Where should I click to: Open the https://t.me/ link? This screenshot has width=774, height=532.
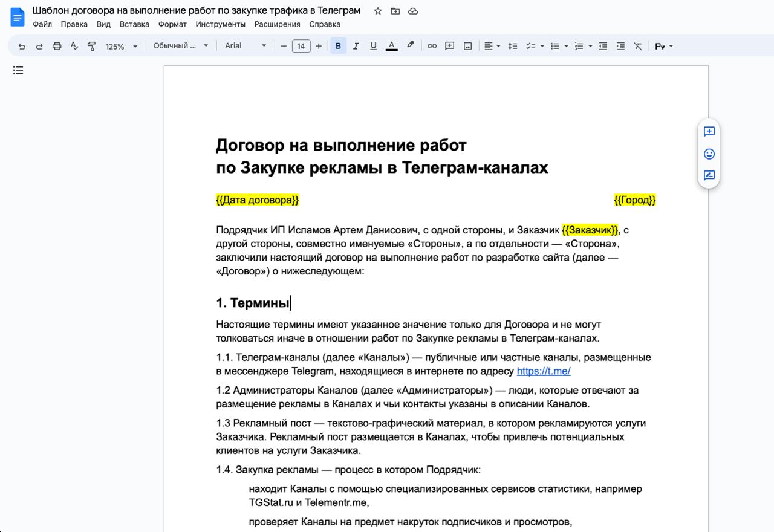(544, 371)
